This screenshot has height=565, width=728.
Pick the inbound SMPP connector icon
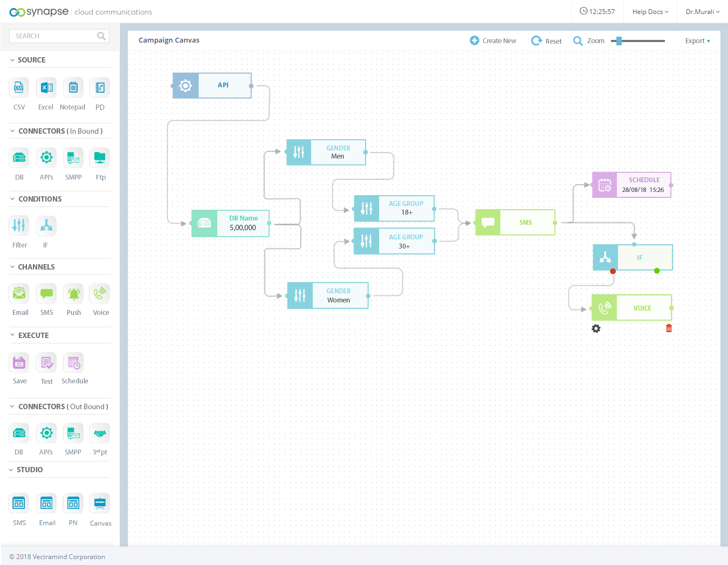click(73, 157)
